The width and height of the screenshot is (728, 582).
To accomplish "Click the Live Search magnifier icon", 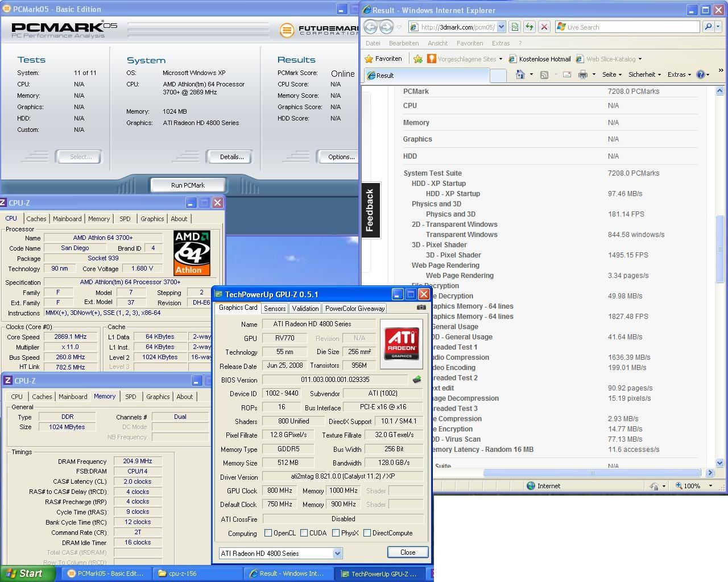I will point(708,27).
